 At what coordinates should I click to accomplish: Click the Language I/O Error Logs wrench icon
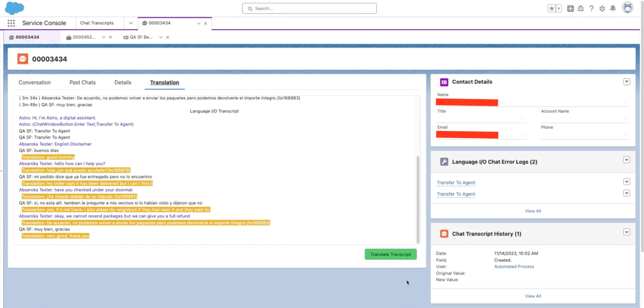point(444,162)
